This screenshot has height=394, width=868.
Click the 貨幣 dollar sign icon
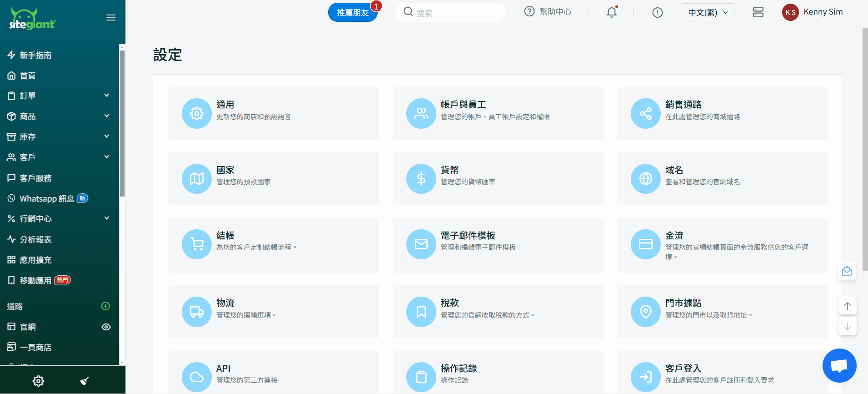point(421,179)
